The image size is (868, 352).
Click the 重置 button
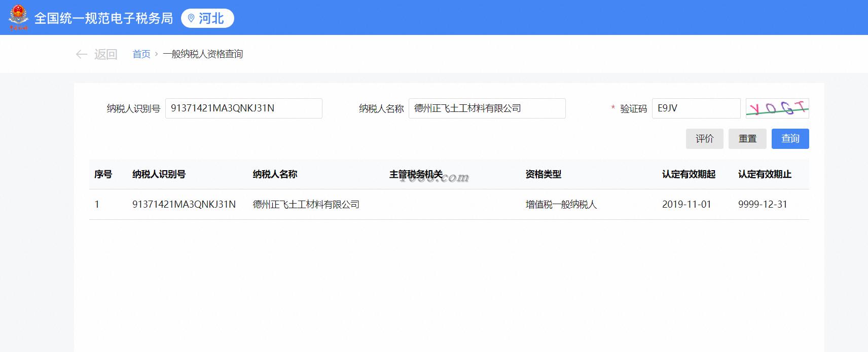pyautogui.click(x=747, y=139)
